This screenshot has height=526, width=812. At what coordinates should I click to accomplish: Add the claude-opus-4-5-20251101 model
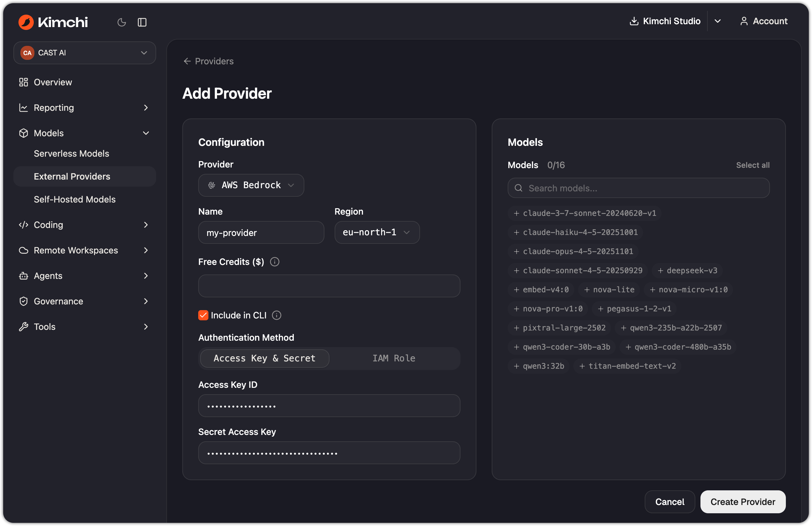(573, 251)
